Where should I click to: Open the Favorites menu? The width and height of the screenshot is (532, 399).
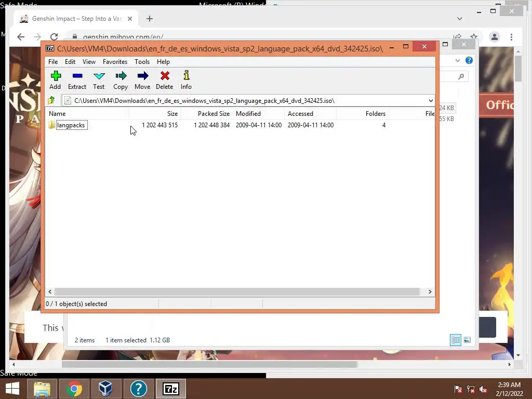point(115,62)
